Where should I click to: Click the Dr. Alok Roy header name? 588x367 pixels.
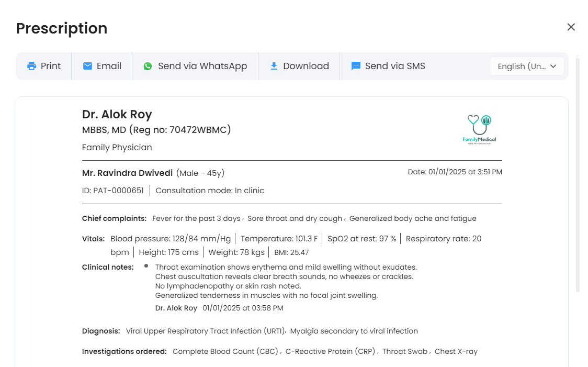(x=117, y=114)
